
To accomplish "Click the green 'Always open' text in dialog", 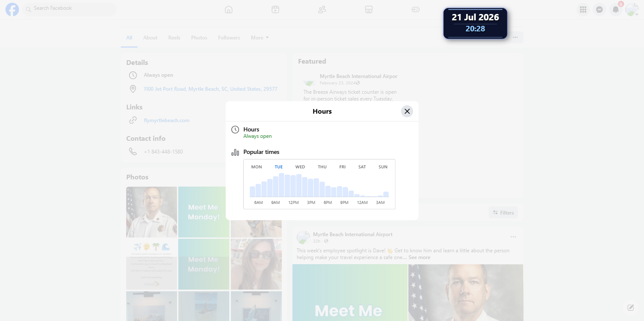I will (x=257, y=137).
